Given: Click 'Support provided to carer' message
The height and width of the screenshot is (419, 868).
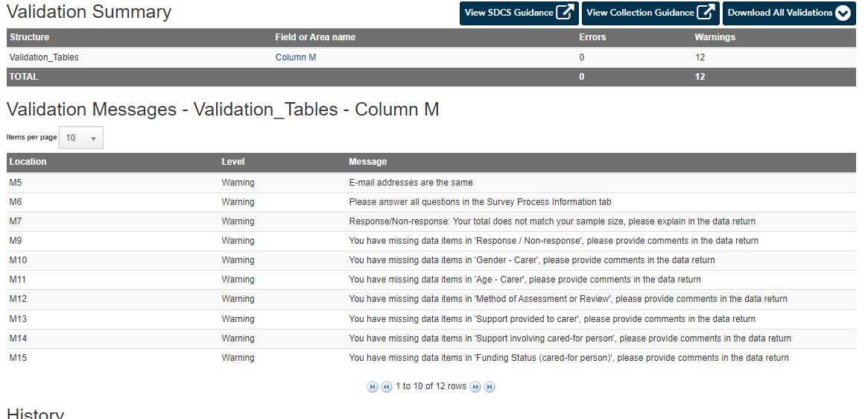Looking at the screenshot, I should 552,318.
